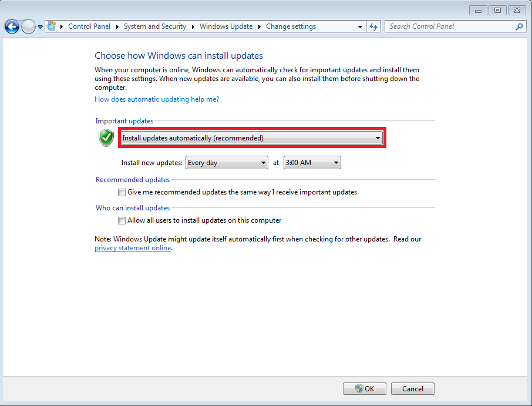Viewport: 532px width, 406px height.
Task: Open recent locations via the address bar chevron
Action: [40, 26]
